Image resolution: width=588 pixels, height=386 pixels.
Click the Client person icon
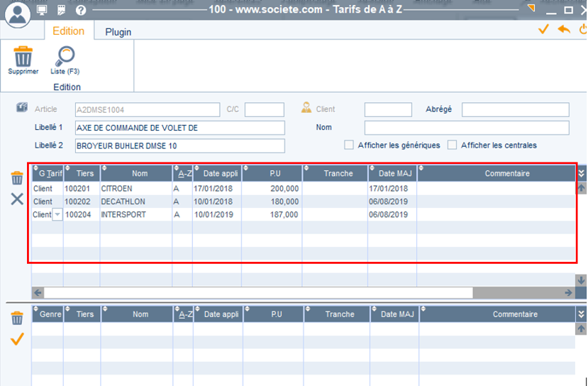pyautogui.click(x=306, y=108)
